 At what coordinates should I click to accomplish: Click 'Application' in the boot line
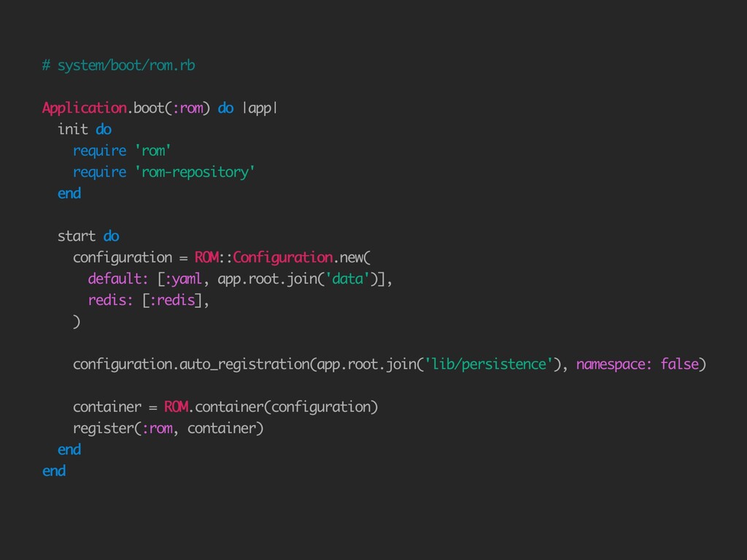pyautogui.click(x=85, y=108)
